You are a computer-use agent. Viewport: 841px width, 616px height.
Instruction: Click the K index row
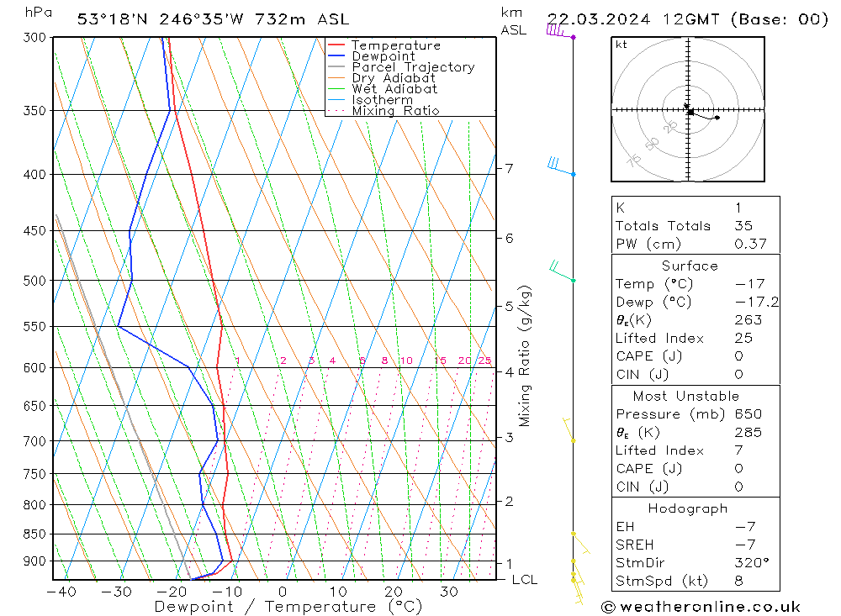click(x=696, y=208)
